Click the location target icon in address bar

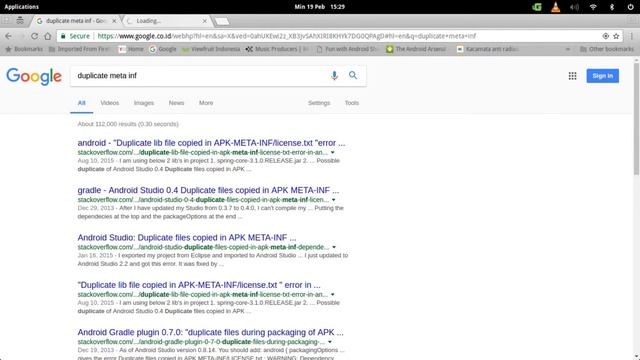pos(606,36)
